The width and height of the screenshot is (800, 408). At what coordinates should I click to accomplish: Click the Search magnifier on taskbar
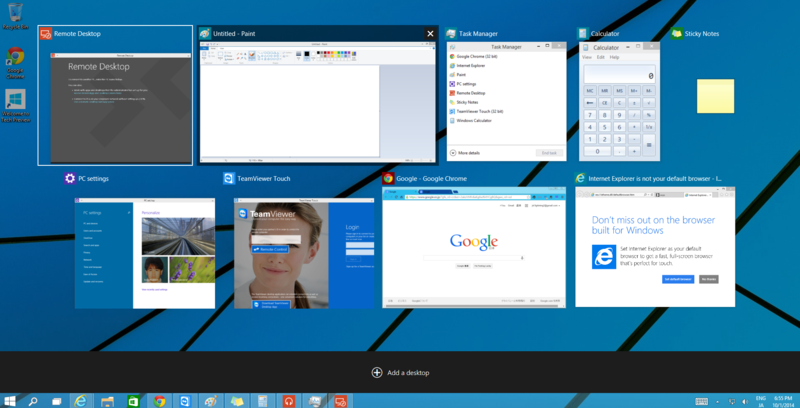pos(33,401)
